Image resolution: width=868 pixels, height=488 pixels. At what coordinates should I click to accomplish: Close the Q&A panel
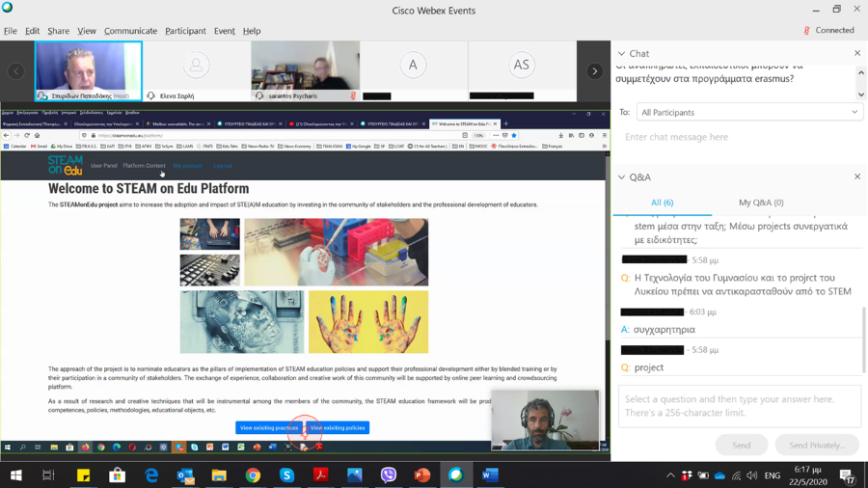(856, 177)
